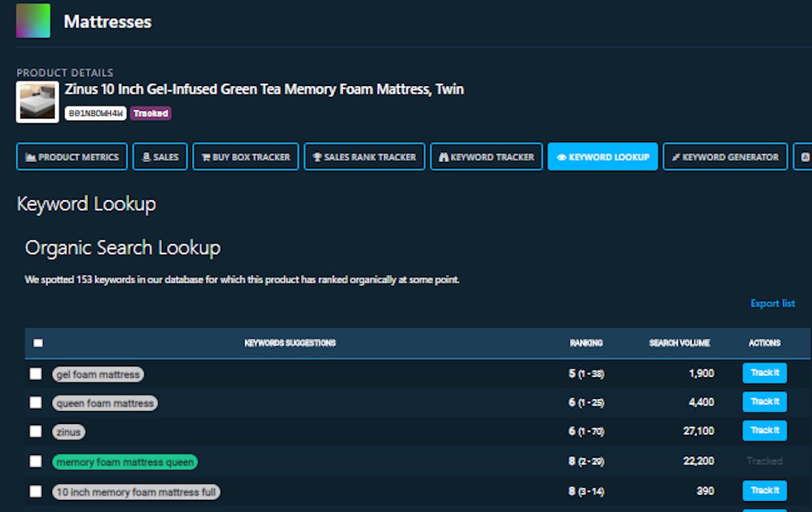Image resolution: width=812 pixels, height=512 pixels.
Task: Check the box for 10 inch memory foam mattress full
Action: (36, 492)
